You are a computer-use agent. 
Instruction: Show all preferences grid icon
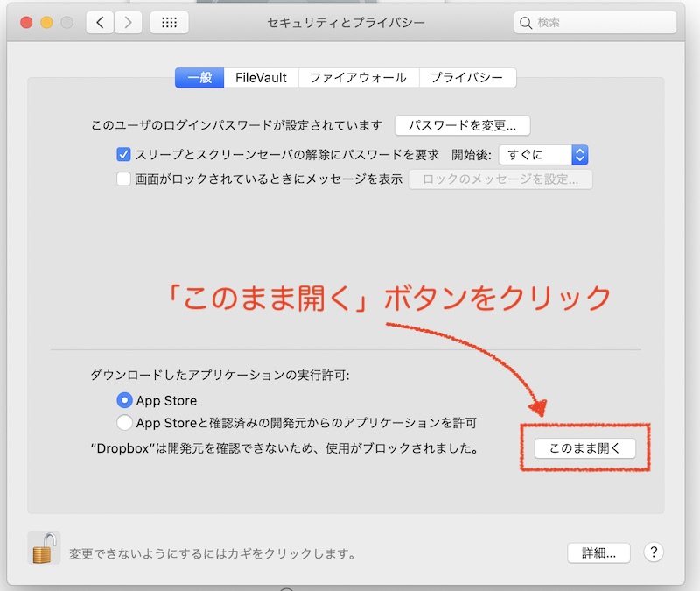point(169,22)
